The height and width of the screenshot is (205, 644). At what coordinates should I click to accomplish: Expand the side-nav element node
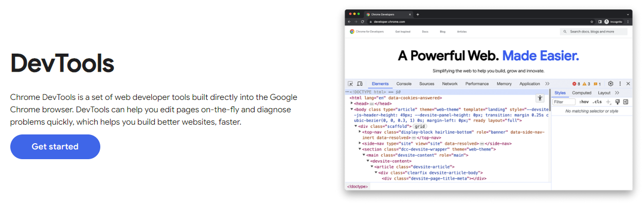[360, 144]
